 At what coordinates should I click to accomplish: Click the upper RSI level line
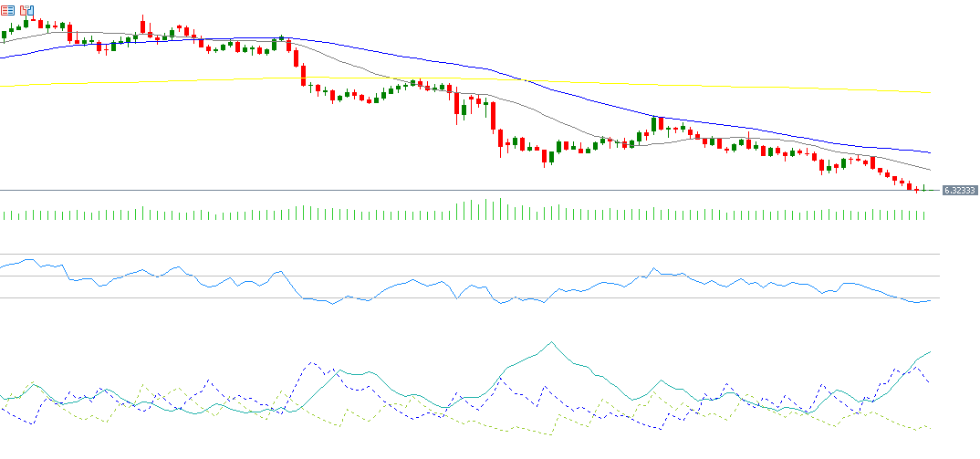tap(456, 254)
